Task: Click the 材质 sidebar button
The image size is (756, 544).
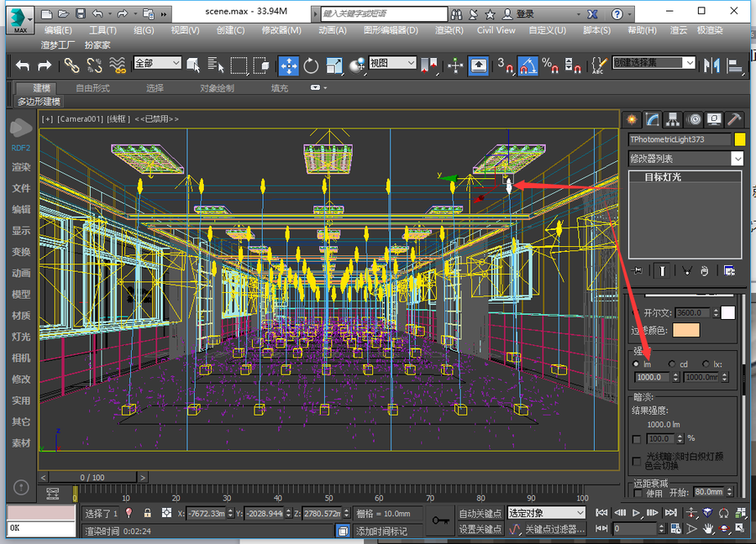Action: [x=21, y=315]
